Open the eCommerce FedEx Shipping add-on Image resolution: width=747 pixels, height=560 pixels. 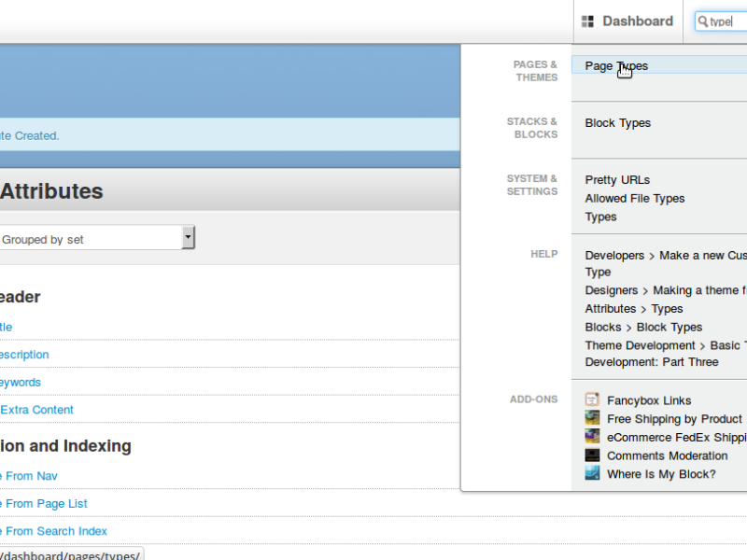pyautogui.click(x=677, y=438)
